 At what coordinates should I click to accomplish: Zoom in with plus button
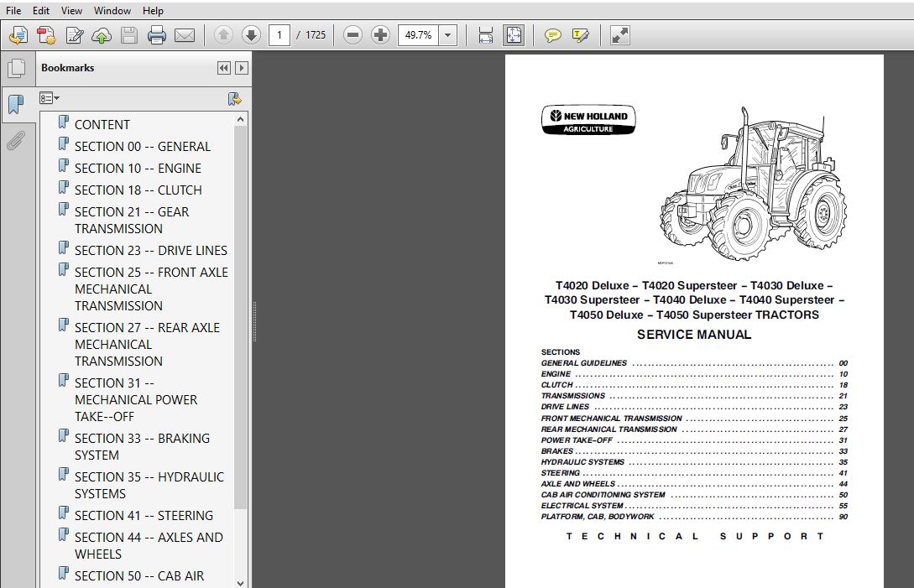tap(381, 35)
